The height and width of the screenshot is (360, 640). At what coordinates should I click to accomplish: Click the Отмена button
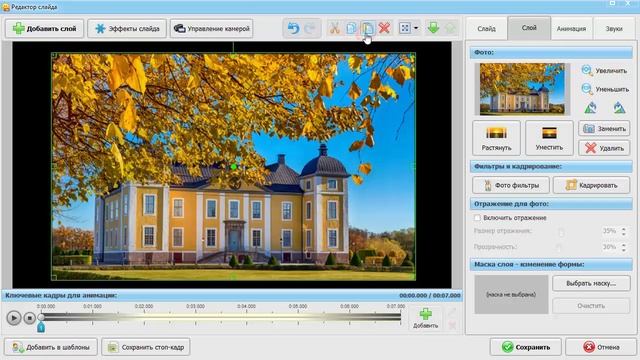(601, 347)
